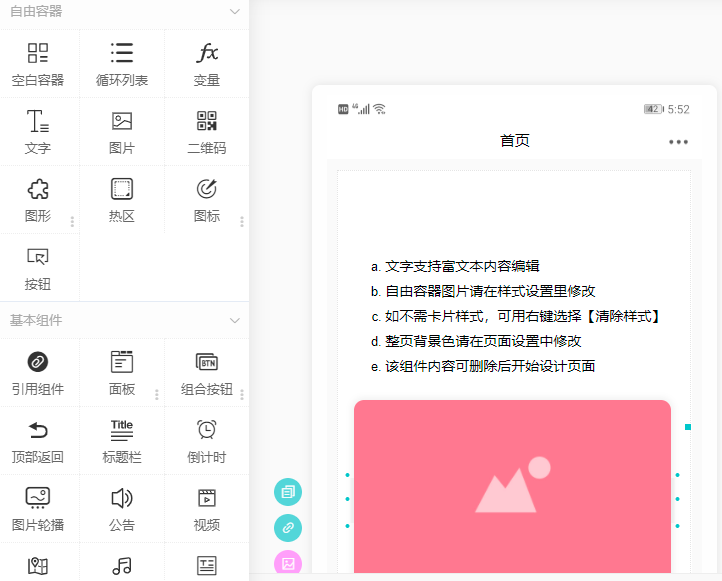Insert the 按钮 button component

coord(38,267)
